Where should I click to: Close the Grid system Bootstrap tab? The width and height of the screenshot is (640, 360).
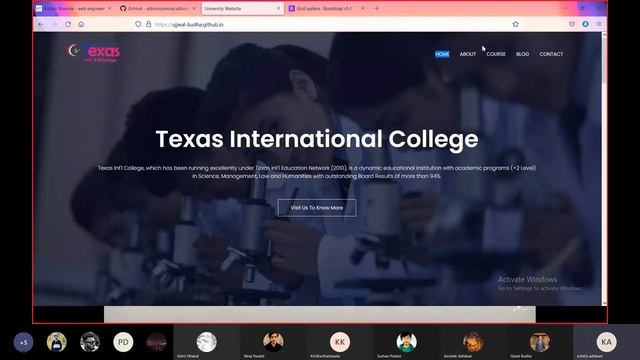pos(362,8)
